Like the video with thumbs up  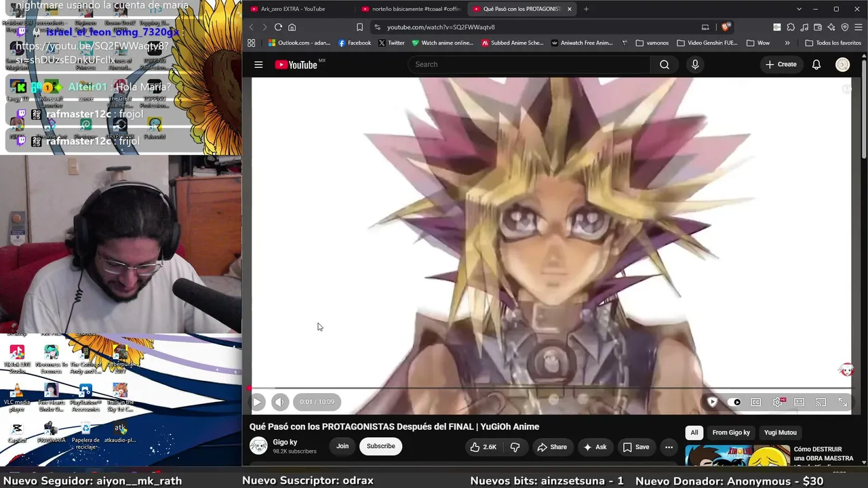[483, 447]
